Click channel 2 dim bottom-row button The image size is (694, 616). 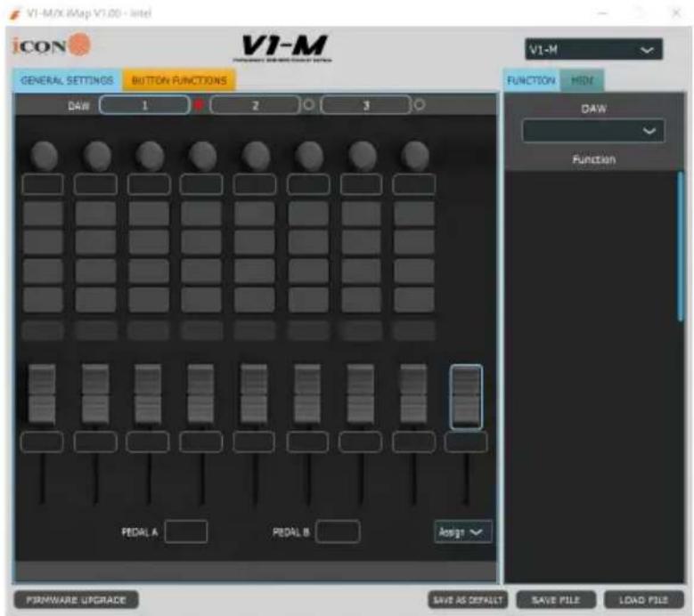pyautogui.click(x=95, y=330)
